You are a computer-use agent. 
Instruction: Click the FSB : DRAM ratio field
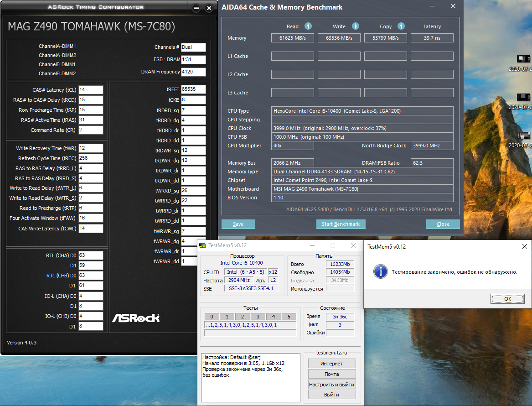point(193,59)
